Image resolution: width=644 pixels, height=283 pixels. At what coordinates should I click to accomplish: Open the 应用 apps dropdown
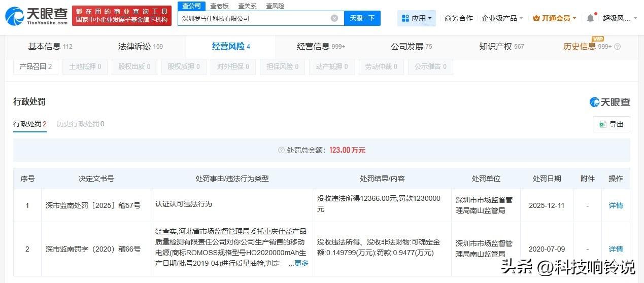(416, 18)
